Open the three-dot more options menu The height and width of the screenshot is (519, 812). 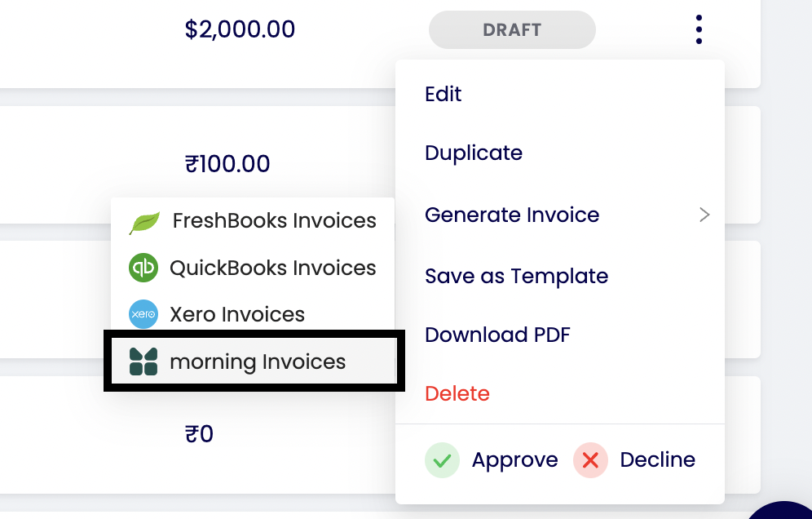pyautogui.click(x=699, y=30)
